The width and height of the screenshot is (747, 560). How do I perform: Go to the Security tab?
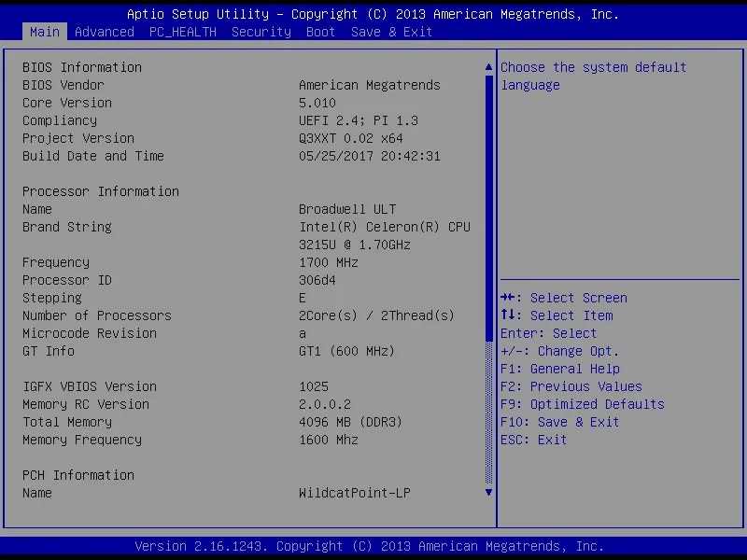point(261,32)
